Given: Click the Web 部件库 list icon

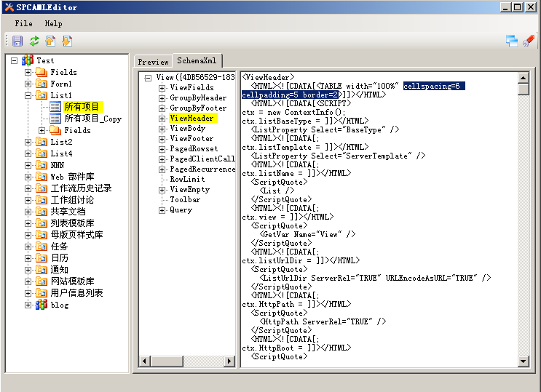Looking at the screenshot, I should pos(42,177).
